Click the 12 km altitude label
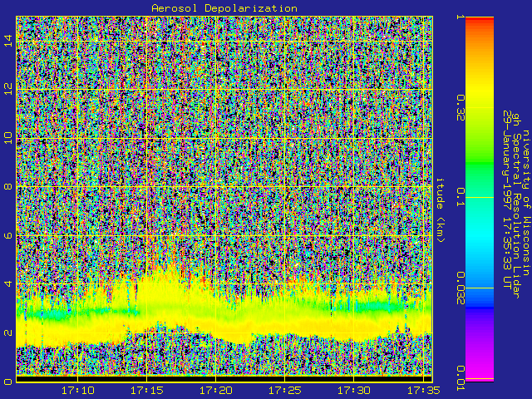Viewport: 532px width, 399px height. click(x=7, y=89)
